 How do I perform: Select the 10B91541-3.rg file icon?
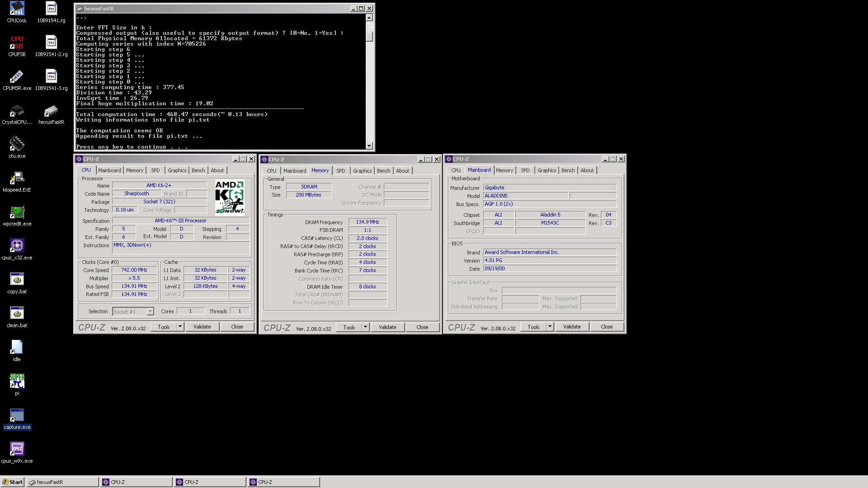pos(51,76)
